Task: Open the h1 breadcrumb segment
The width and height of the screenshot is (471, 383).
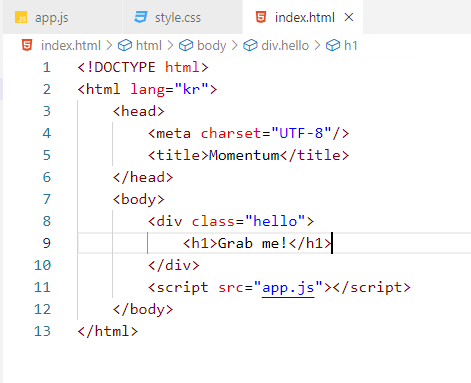Action: coord(350,45)
